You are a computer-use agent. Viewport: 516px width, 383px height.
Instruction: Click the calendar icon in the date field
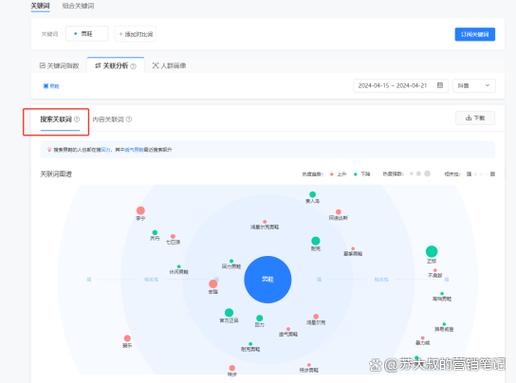pos(440,85)
